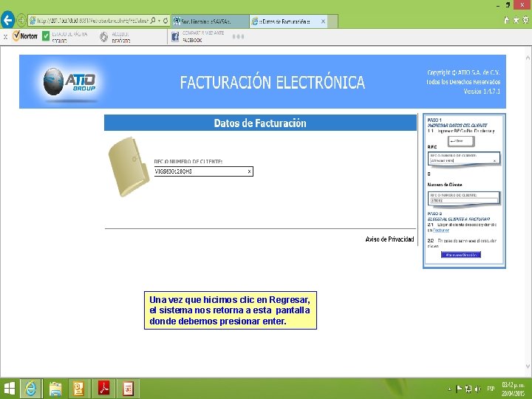Open Adobe Reader from the taskbar
The width and height of the screenshot is (532, 399).
coord(104,389)
